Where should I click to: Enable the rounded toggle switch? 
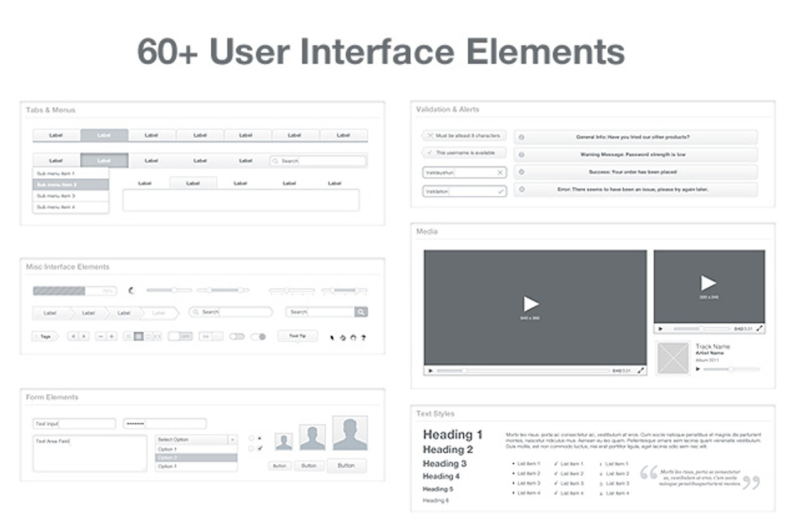point(236,336)
